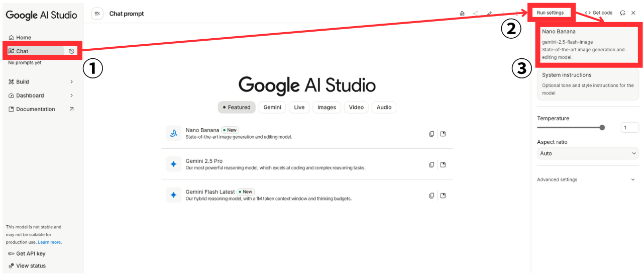Select the Video filter chip
Viewport: 644px width, 275px height.
pos(356,107)
